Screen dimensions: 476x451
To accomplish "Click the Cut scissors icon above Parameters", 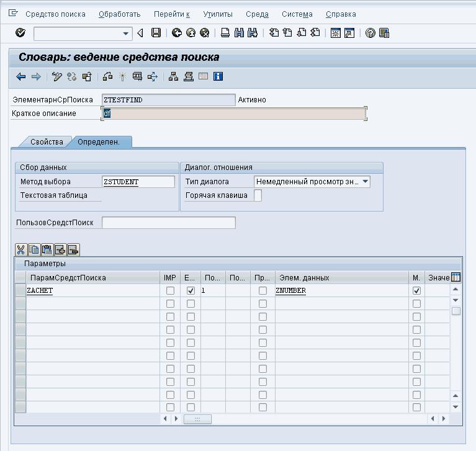I will (20, 250).
